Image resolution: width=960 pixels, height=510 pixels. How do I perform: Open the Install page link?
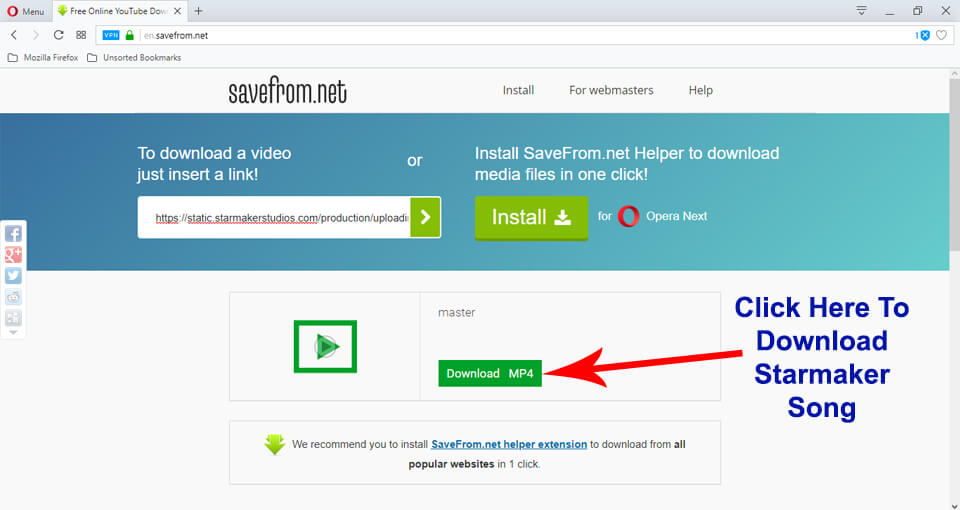click(519, 90)
